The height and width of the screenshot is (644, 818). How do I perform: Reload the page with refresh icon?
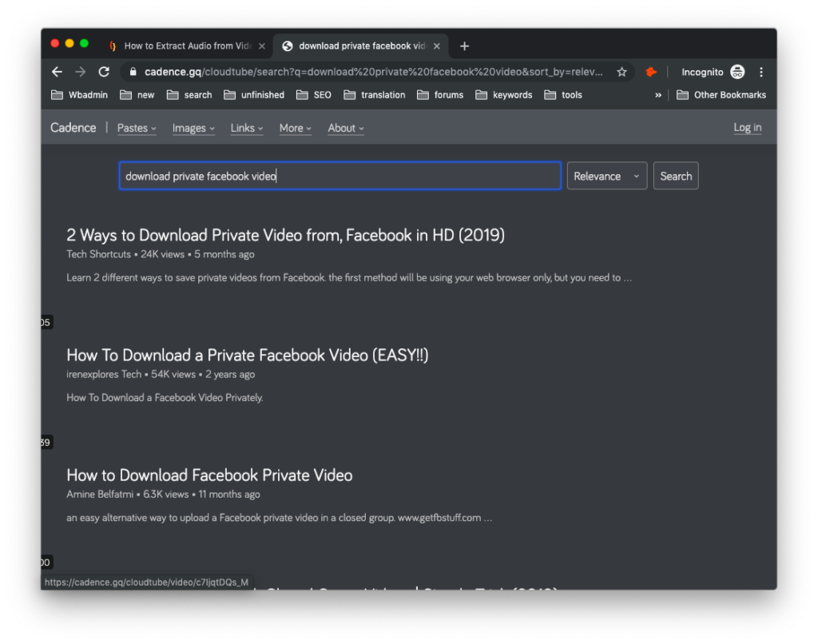point(104,72)
